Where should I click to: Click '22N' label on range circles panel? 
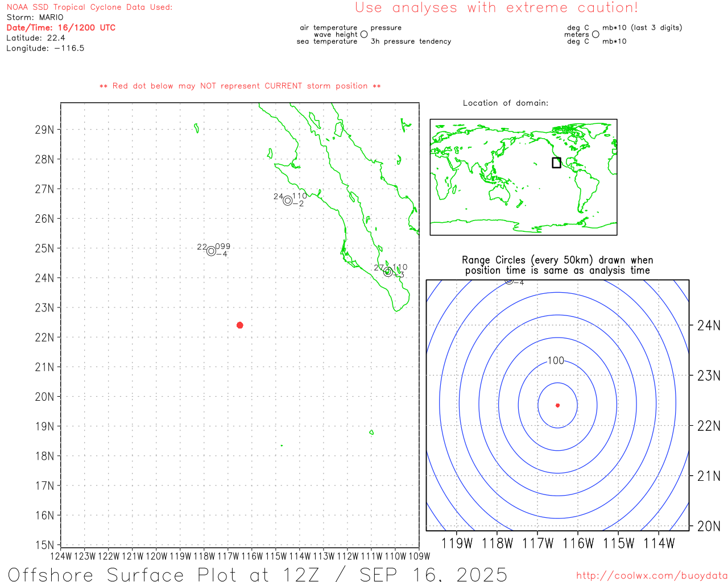[x=709, y=426]
